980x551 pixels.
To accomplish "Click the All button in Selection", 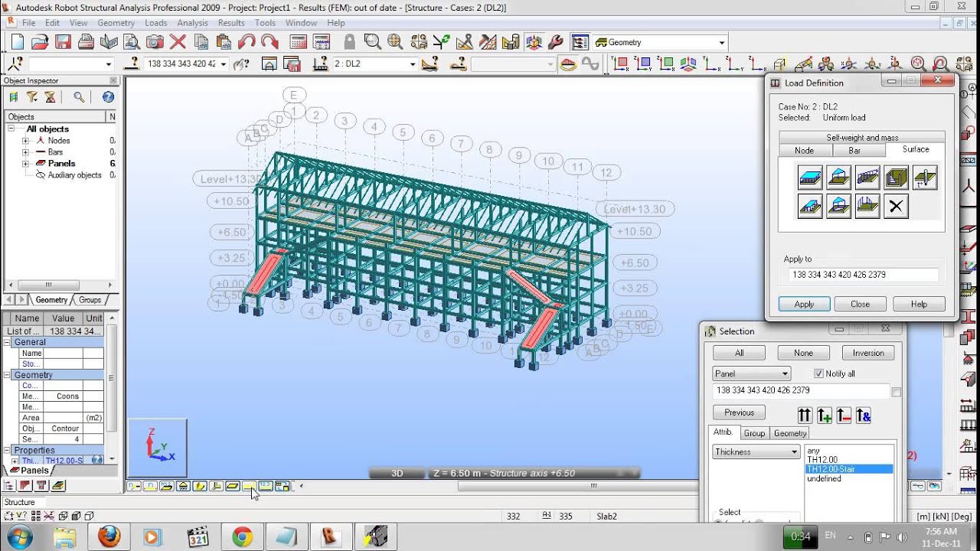I will pos(739,353).
